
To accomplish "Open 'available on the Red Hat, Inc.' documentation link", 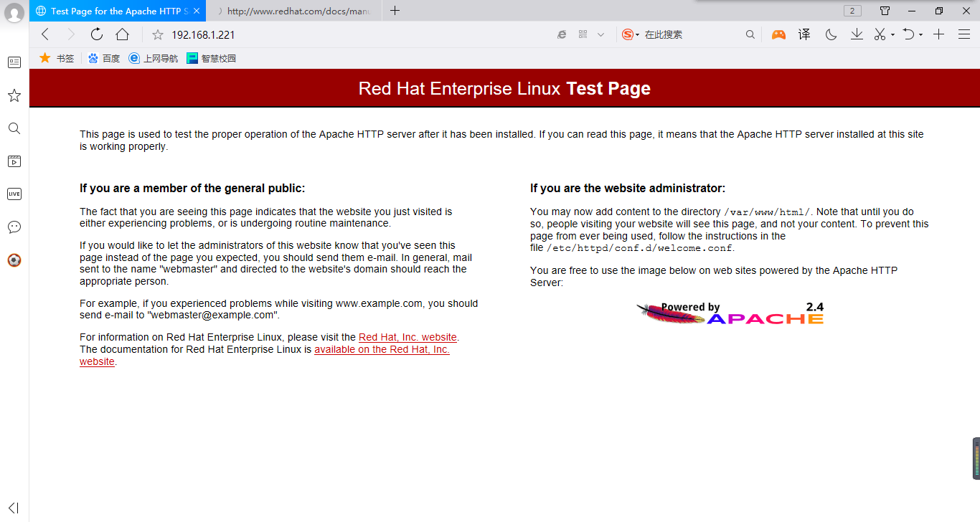I will coord(382,349).
